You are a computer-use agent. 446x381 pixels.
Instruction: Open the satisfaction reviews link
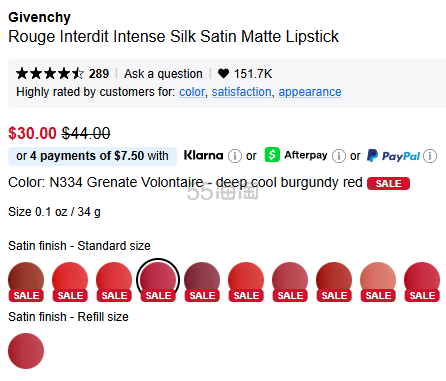click(x=241, y=92)
